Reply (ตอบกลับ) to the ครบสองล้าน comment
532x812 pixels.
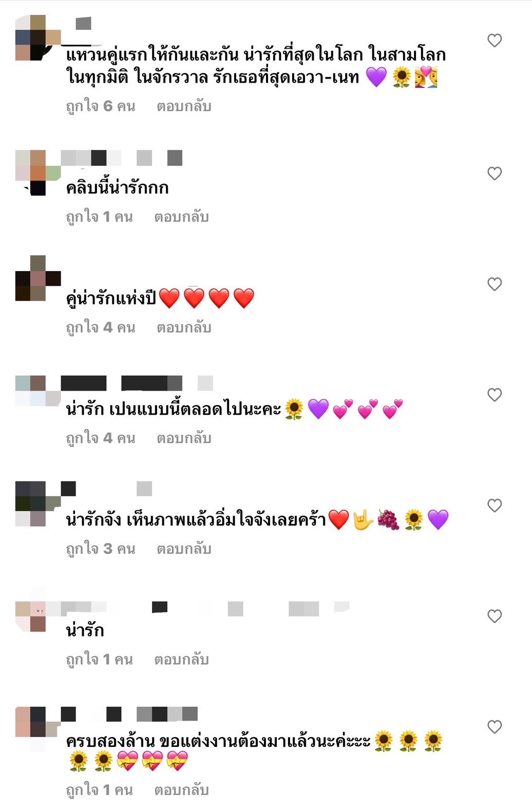click(181, 790)
